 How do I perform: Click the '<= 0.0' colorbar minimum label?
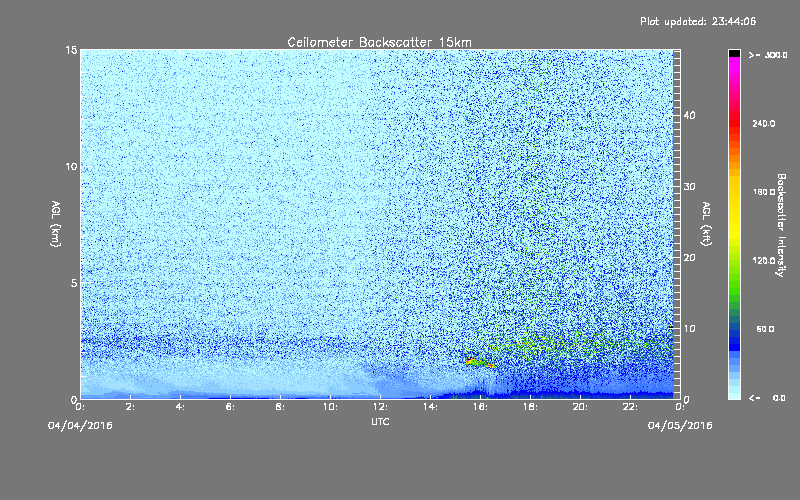pos(767,398)
